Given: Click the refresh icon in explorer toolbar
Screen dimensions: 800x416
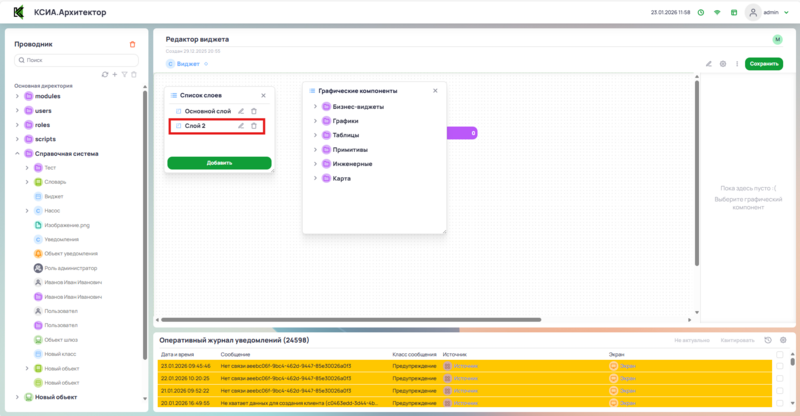Looking at the screenshot, I should click(105, 74).
